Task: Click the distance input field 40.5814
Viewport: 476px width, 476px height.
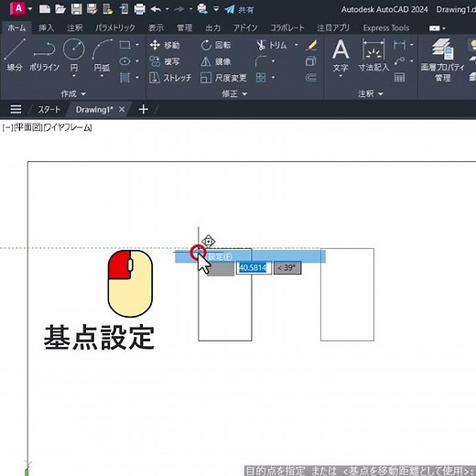Action: 254,267
